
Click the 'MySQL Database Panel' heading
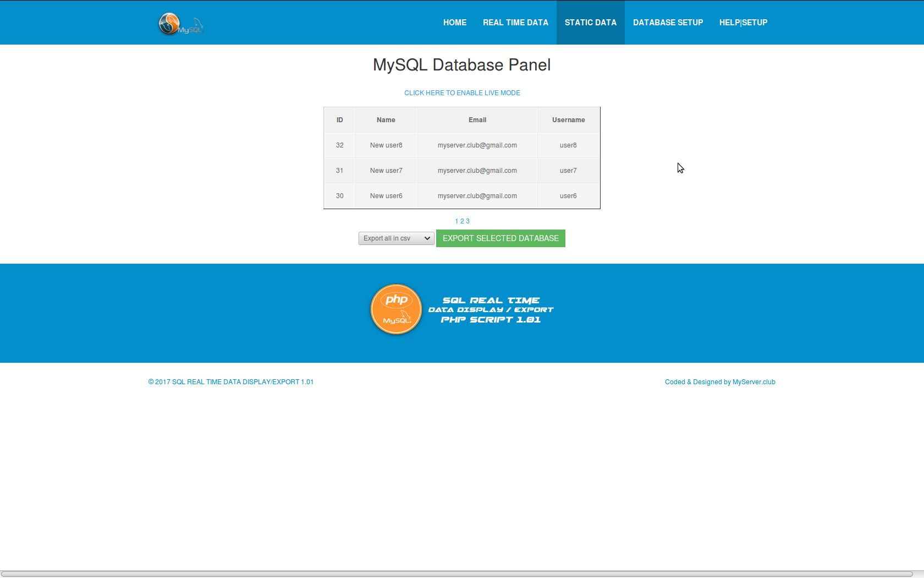(x=462, y=65)
